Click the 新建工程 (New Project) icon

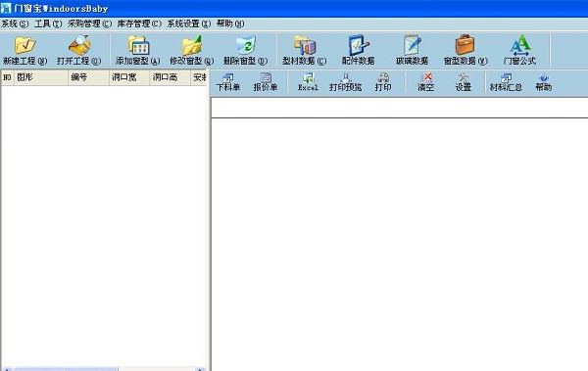[24, 50]
